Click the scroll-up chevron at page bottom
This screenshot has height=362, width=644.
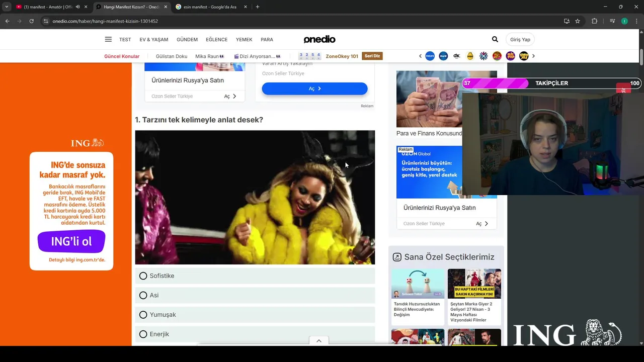[x=318, y=341]
